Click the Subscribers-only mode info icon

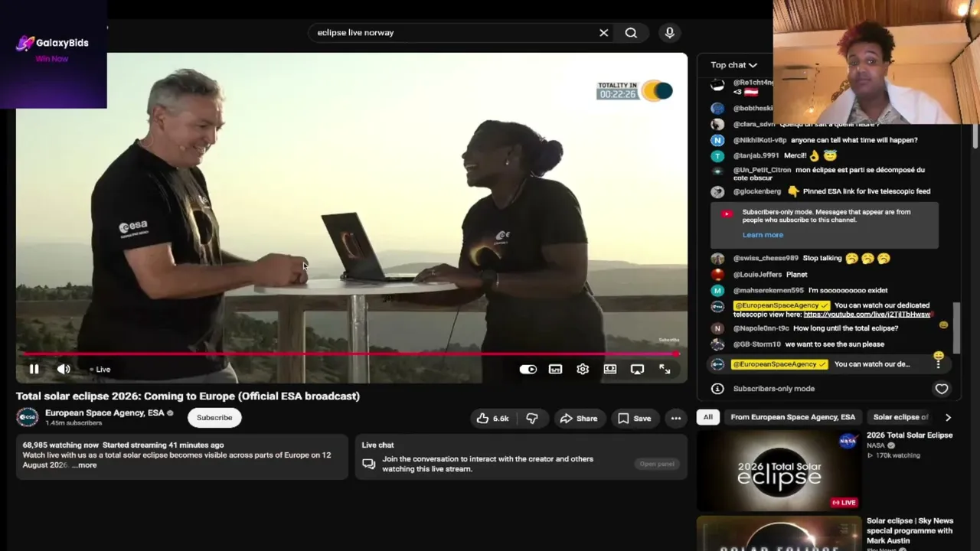coord(717,389)
